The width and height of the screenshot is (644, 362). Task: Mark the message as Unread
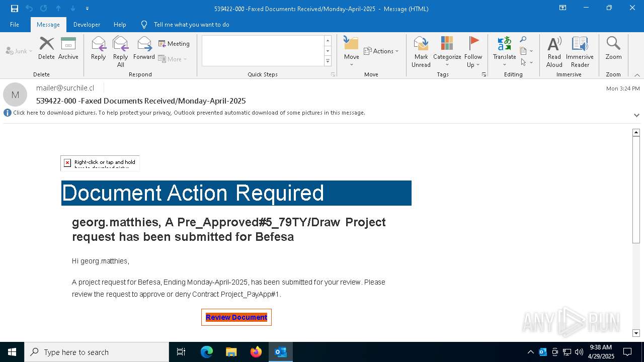[421, 52]
